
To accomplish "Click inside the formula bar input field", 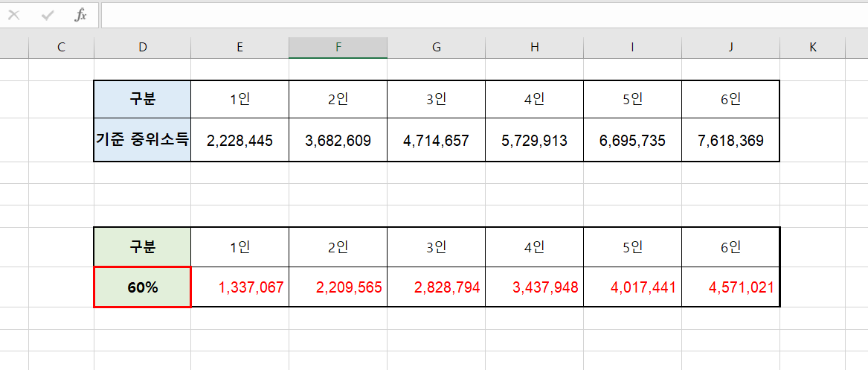I will [x=484, y=16].
